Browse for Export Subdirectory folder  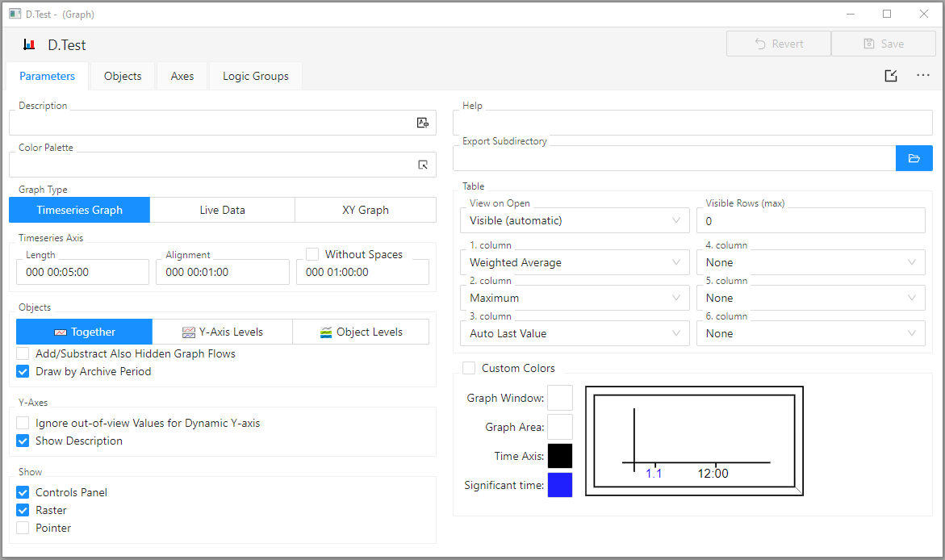[x=914, y=158]
